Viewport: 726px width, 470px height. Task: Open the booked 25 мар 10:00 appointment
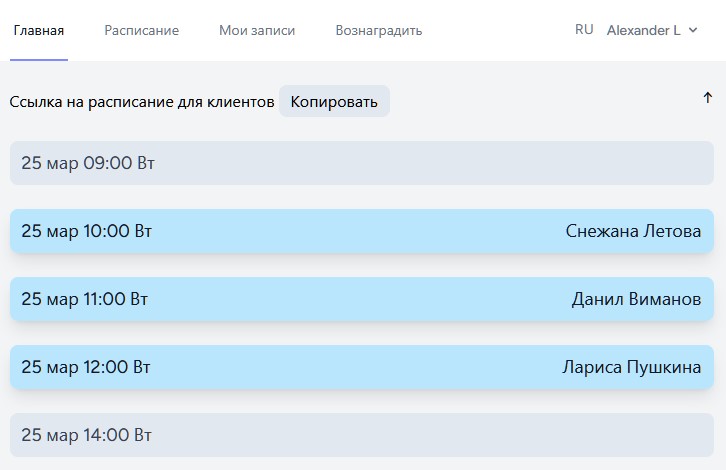[300, 231]
